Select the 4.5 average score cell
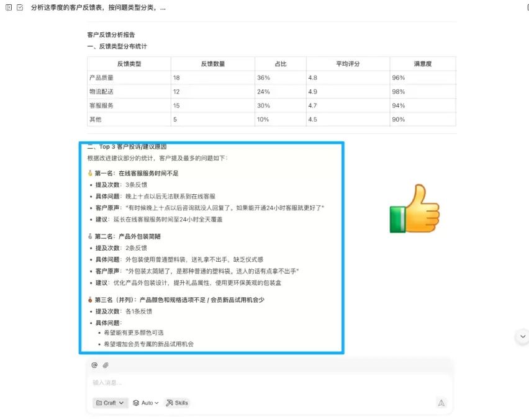This screenshot has width=529, height=420. tap(348, 119)
